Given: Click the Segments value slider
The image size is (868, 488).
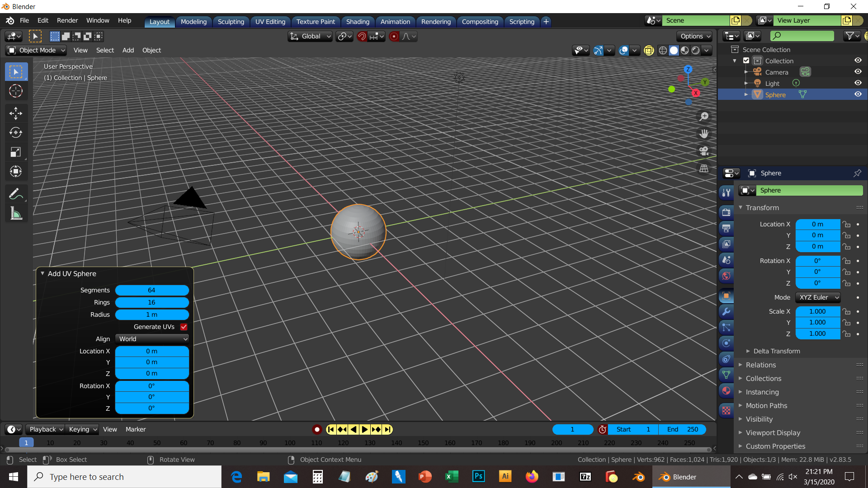Looking at the screenshot, I should 152,290.
